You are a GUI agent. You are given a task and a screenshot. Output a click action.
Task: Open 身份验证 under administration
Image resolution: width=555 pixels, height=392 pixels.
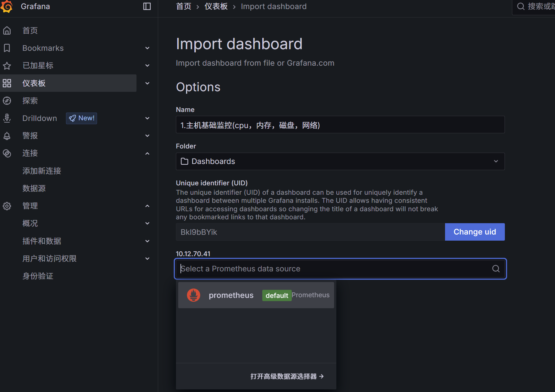tap(38, 276)
